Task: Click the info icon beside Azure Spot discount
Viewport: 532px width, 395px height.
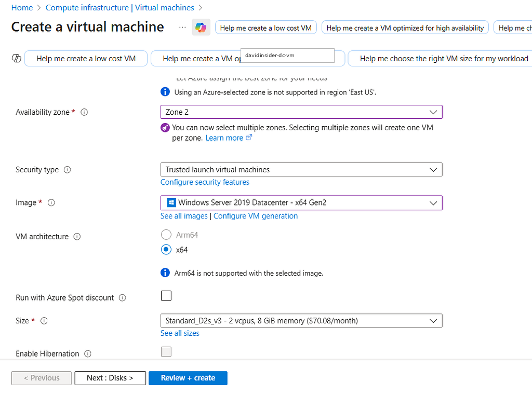Action: [x=123, y=298]
